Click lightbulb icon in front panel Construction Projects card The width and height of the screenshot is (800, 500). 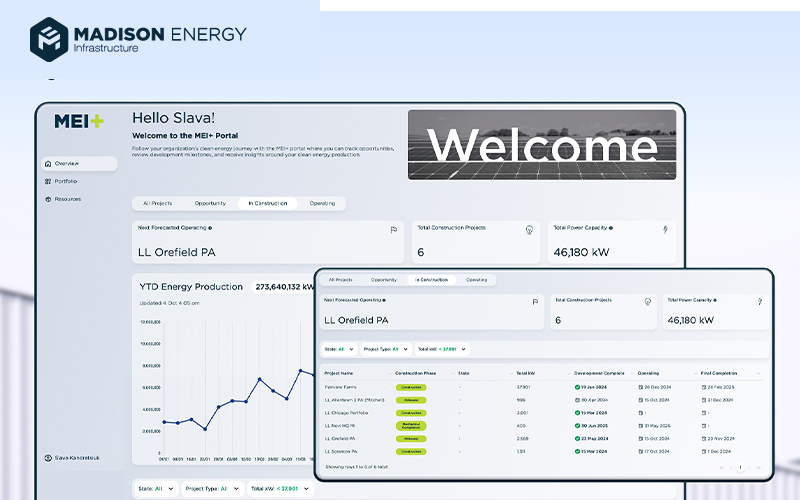click(647, 302)
